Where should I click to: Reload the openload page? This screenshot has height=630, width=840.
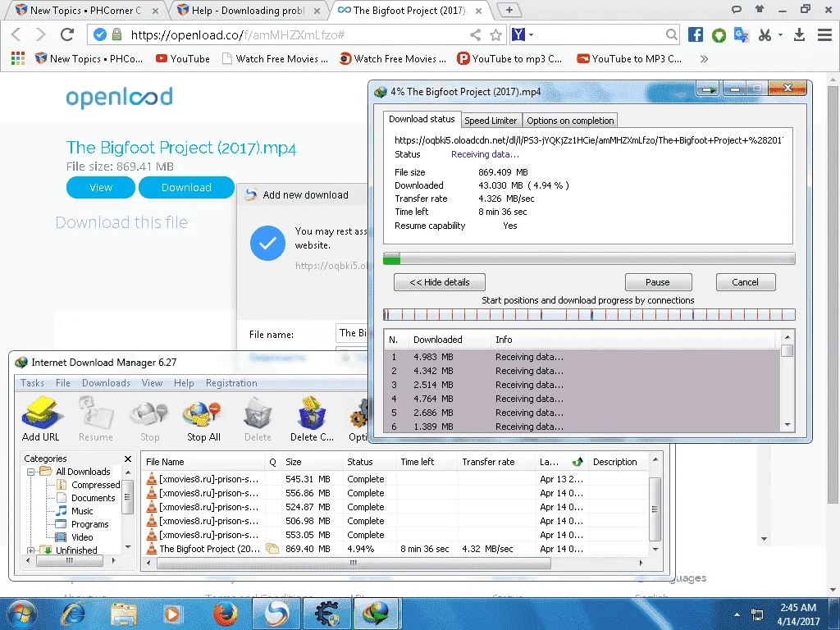(67, 34)
